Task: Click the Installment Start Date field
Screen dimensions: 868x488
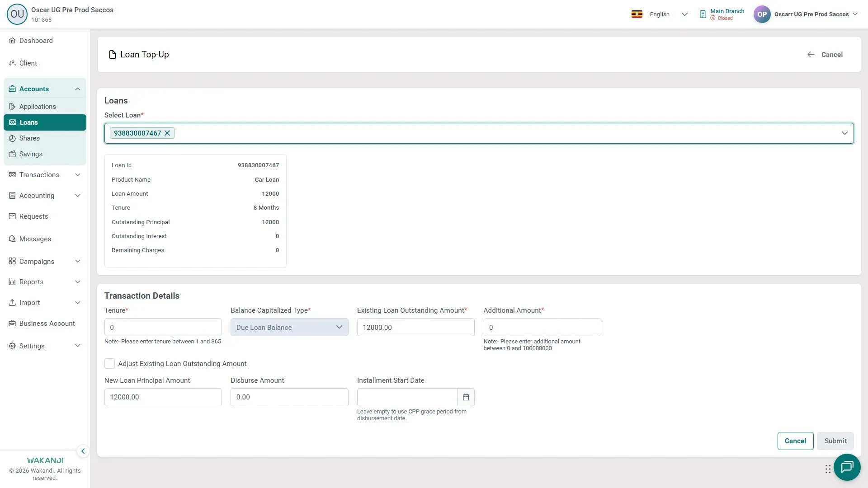Action: (x=407, y=397)
